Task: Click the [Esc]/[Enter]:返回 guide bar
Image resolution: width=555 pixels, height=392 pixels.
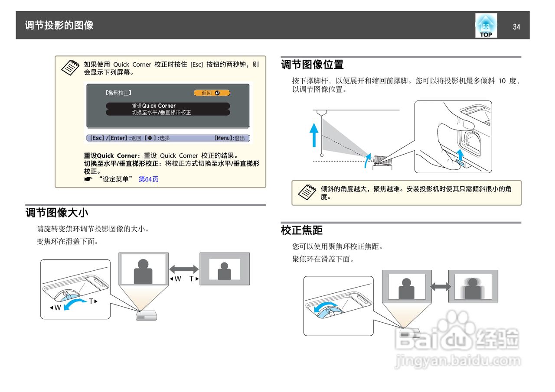Action: click(109, 138)
